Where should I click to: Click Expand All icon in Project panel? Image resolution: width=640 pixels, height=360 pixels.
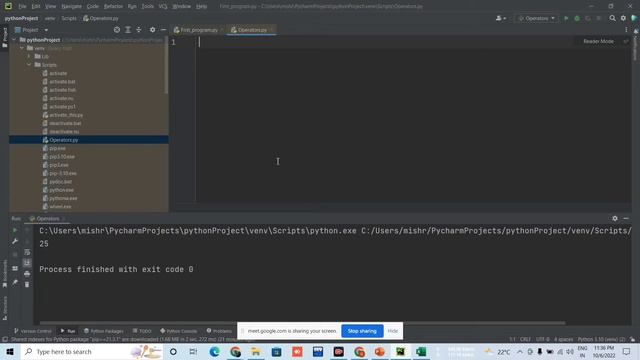pos(128,30)
